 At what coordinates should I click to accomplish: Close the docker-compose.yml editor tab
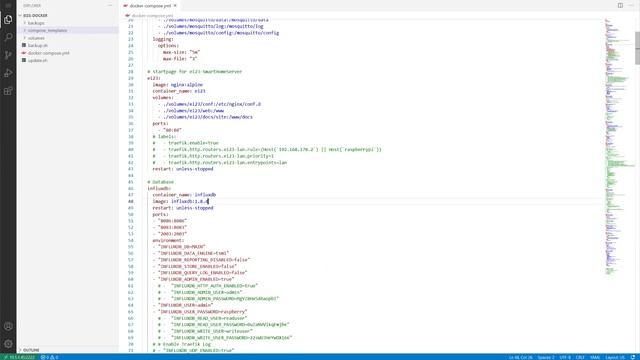coord(175,6)
